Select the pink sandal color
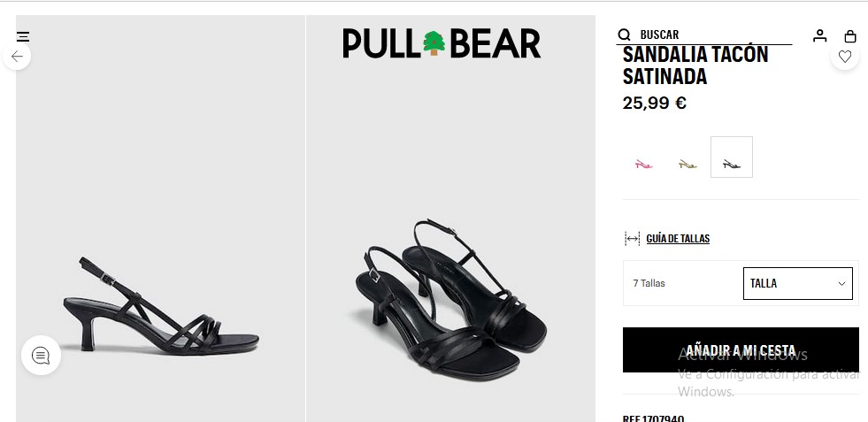This screenshot has width=868, height=422. pyautogui.click(x=643, y=164)
